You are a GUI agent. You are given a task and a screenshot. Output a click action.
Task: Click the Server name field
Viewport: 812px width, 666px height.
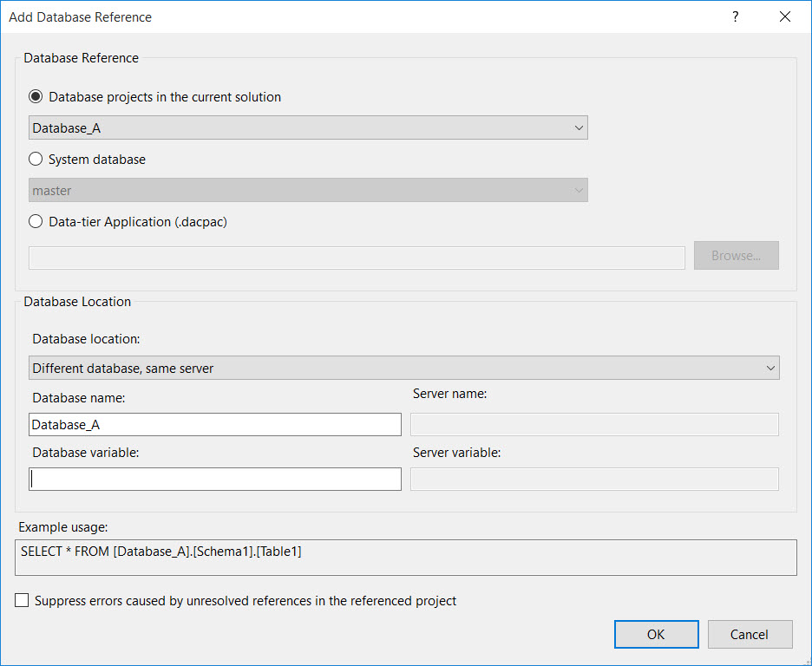tap(594, 425)
